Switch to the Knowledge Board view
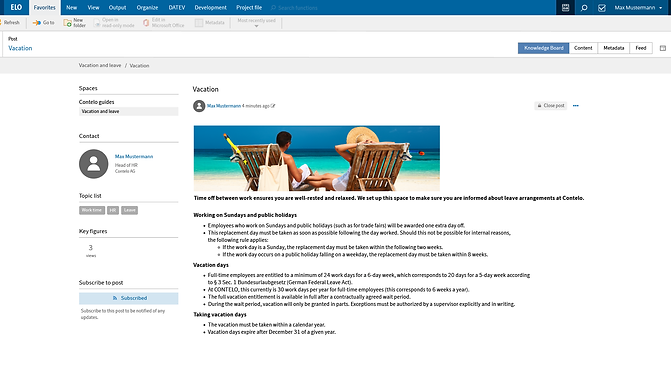This screenshot has height=391, width=671. point(543,48)
